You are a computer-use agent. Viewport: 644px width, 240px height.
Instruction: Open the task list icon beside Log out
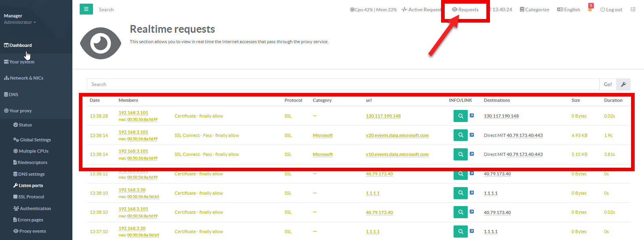633,9
